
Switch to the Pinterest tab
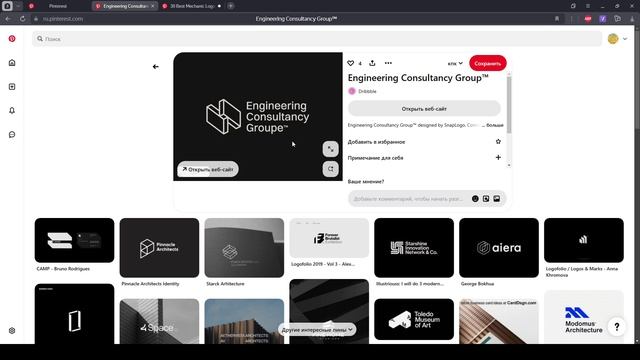(58, 6)
